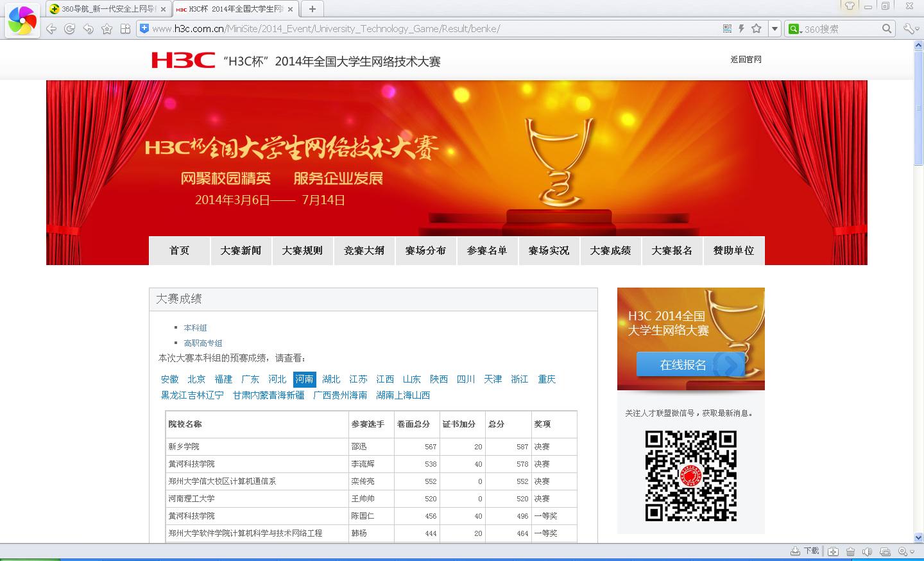
Task: Open the 360 search engine selector dropdown
Action: click(x=794, y=29)
